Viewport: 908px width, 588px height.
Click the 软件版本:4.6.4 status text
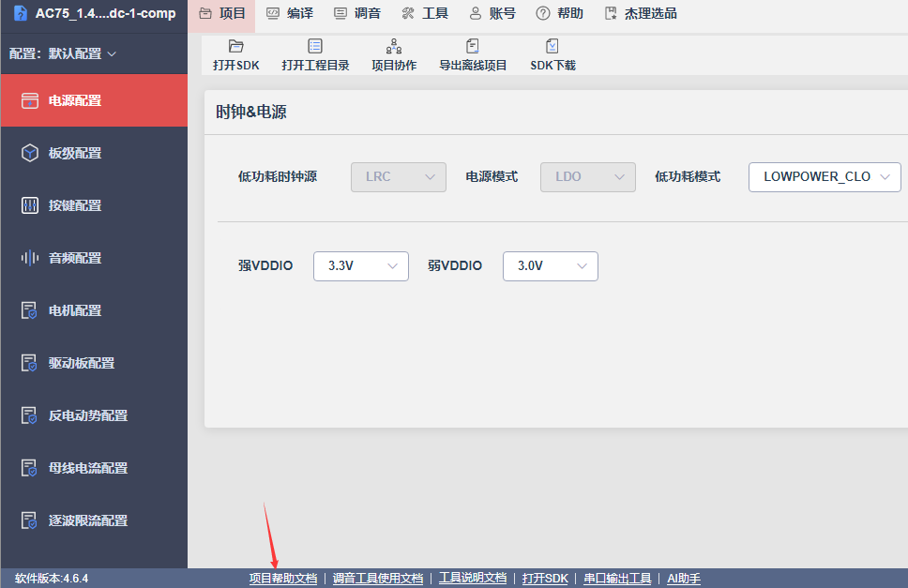coord(52,579)
